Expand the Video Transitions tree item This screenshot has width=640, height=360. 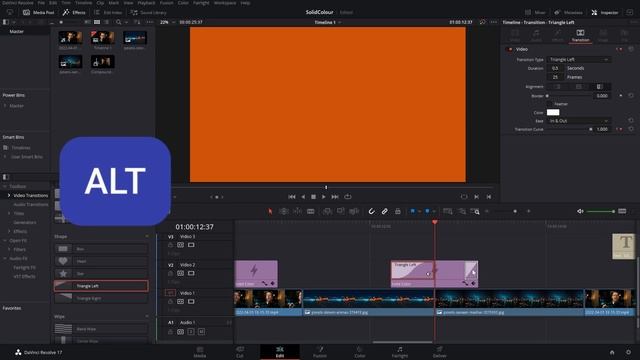pos(9,196)
